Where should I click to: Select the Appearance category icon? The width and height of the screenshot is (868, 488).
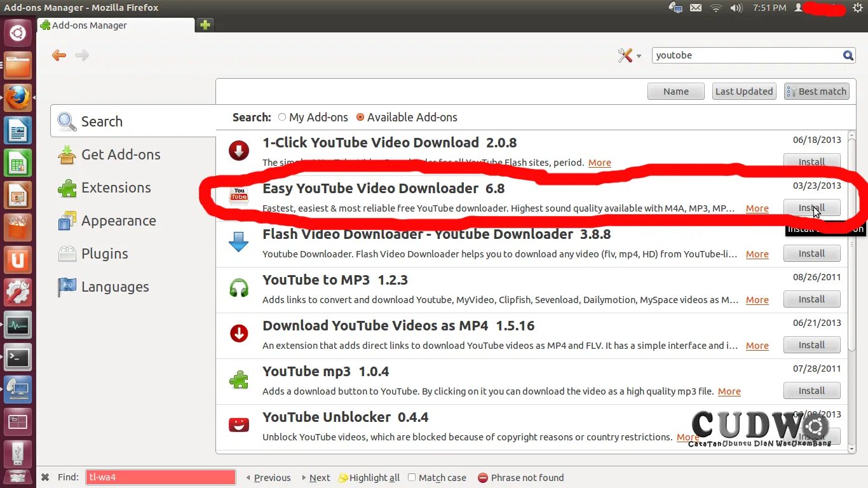click(67, 220)
